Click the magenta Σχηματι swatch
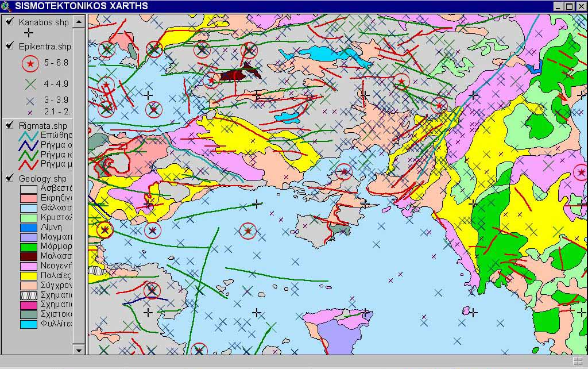The image size is (588, 369). coord(29,305)
